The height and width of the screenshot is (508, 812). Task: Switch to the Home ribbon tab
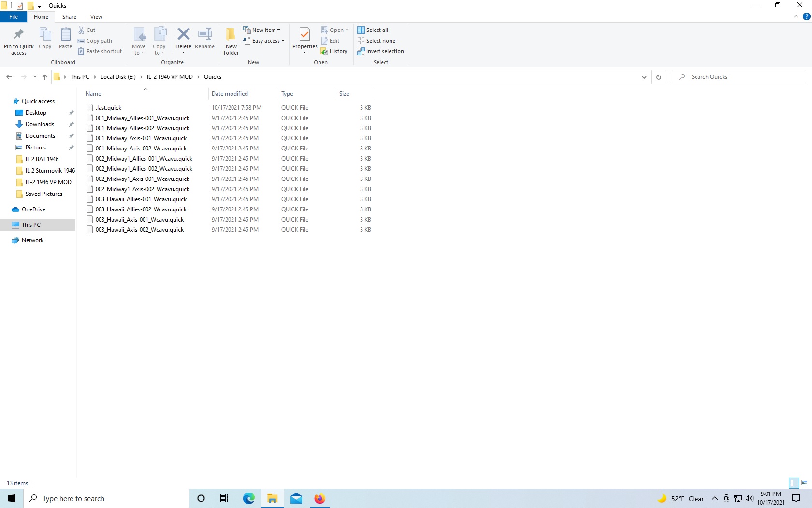41,17
